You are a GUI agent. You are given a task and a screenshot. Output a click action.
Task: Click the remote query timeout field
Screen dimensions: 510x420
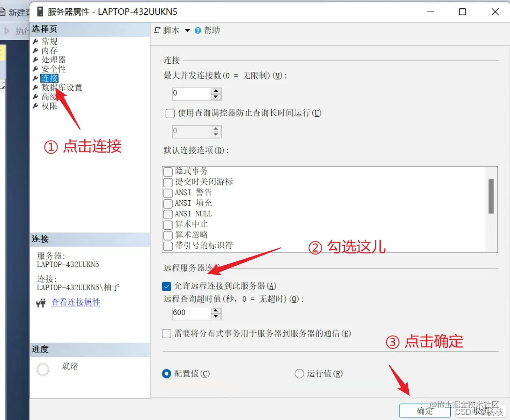[x=191, y=313]
